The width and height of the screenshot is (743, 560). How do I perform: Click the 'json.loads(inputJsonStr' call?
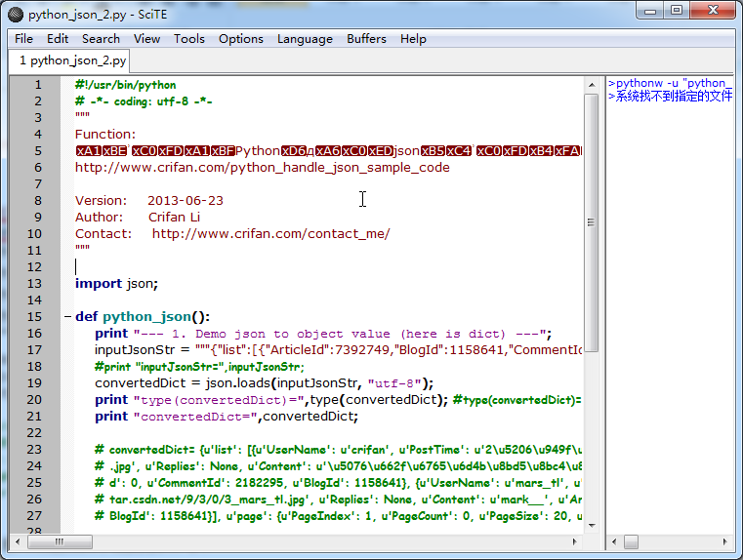(281, 383)
